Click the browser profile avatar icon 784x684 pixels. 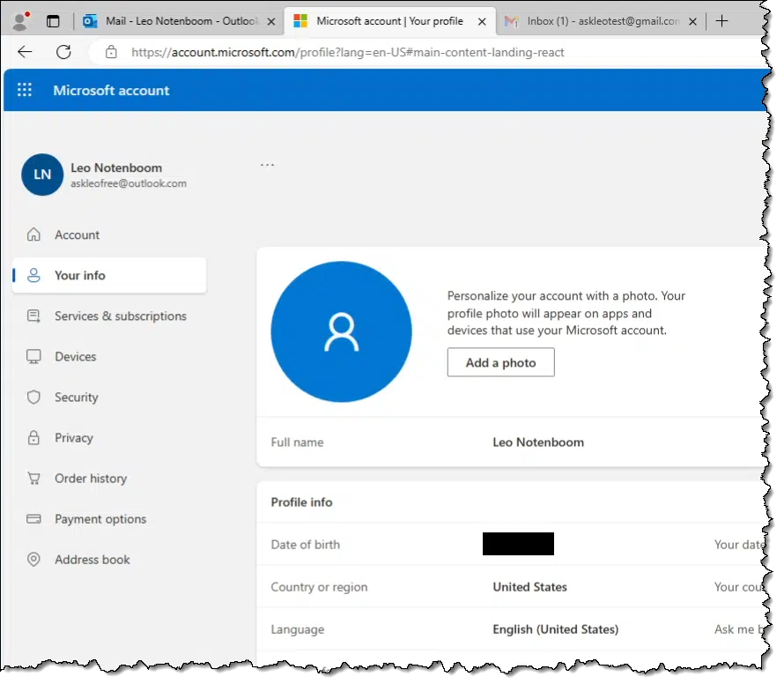[x=20, y=21]
